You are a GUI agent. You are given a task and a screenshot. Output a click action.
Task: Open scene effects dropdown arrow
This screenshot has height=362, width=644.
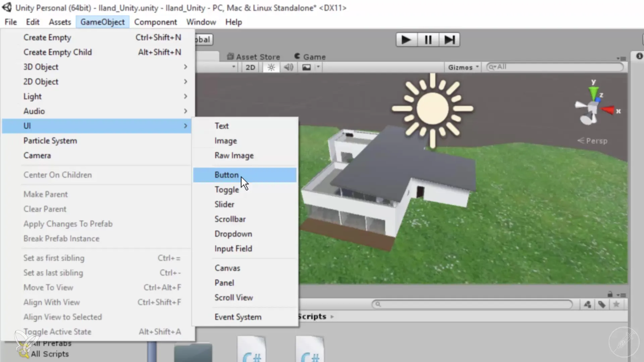(x=318, y=67)
